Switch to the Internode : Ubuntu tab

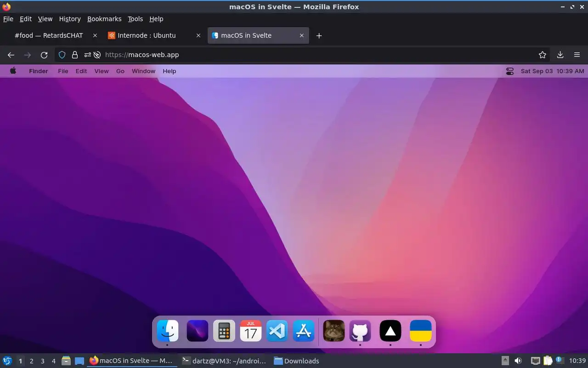[154, 35]
